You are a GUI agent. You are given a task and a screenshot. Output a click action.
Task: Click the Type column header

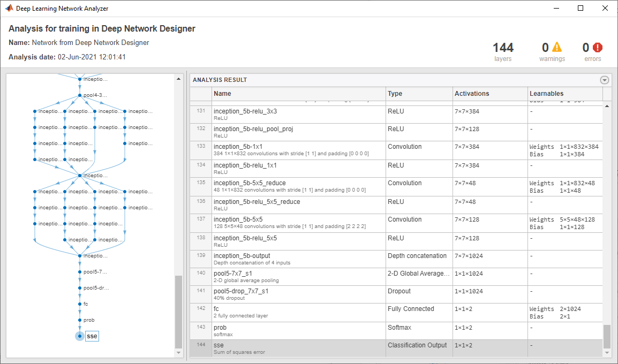coord(419,94)
